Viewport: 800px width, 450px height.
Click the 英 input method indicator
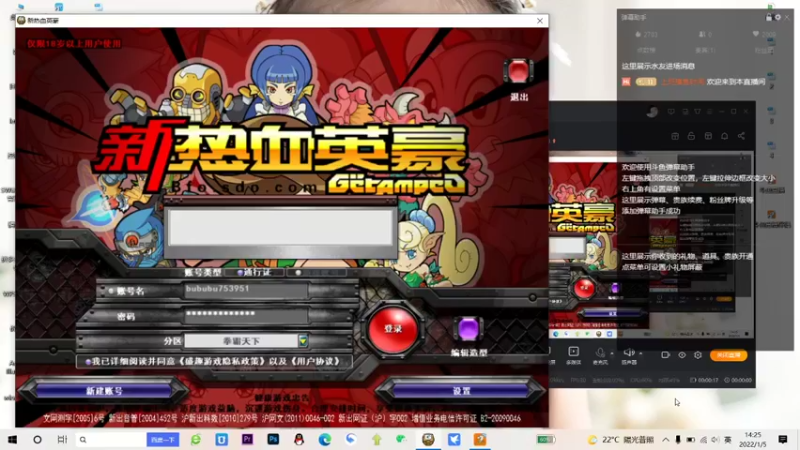click(728, 439)
